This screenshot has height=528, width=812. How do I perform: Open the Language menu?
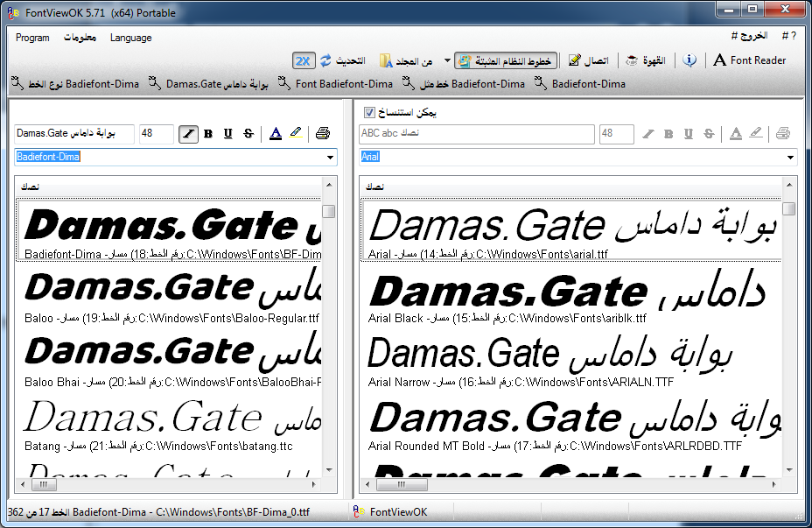(x=130, y=38)
